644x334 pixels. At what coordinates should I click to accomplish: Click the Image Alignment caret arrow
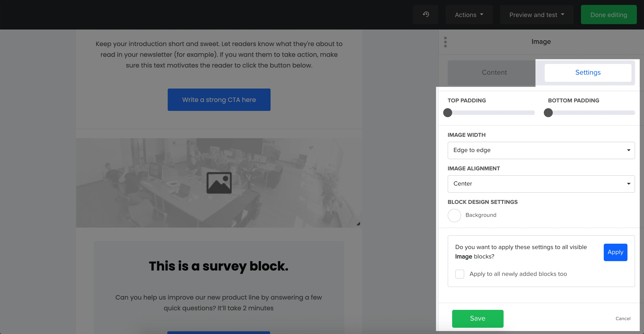click(629, 184)
